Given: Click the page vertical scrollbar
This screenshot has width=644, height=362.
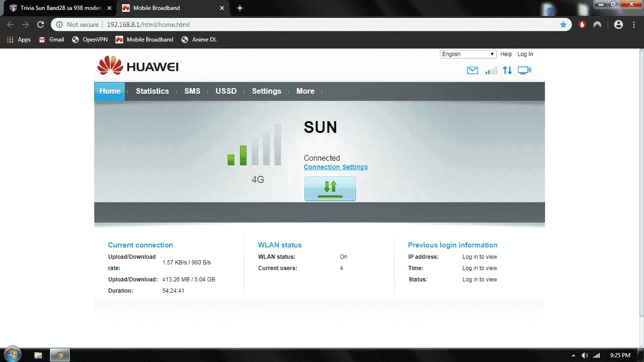Looking at the screenshot, I should pos(641,184).
